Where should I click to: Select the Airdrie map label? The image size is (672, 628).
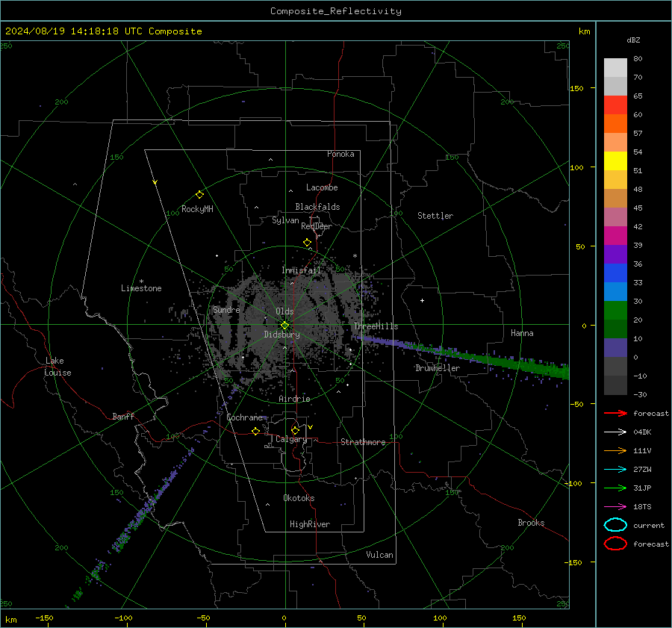click(x=294, y=399)
